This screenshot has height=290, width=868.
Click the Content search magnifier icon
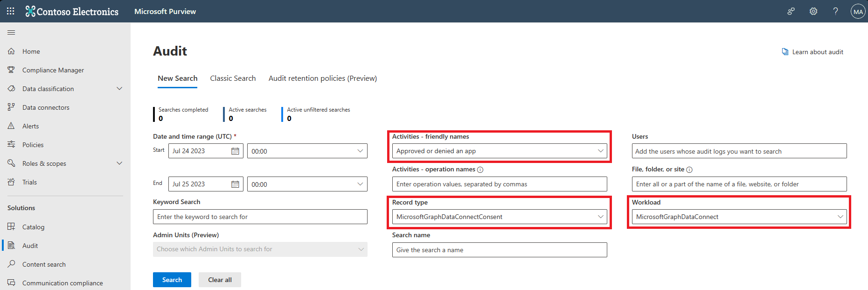(x=11, y=264)
